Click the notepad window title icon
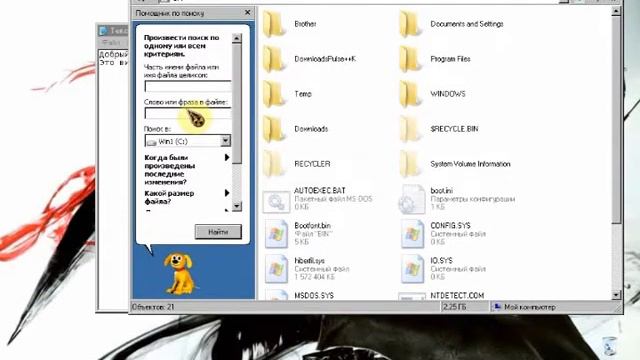640x360 pixels. (104, 31)
